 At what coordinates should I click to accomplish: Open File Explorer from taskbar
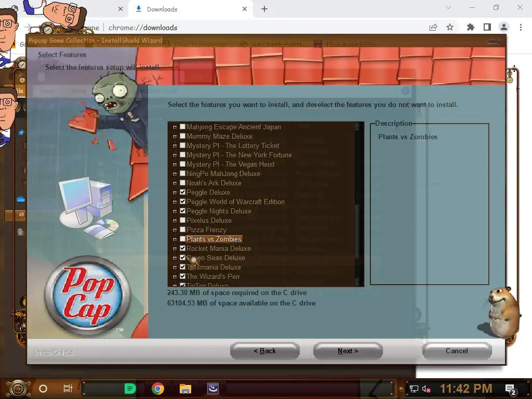click(185, 389)
